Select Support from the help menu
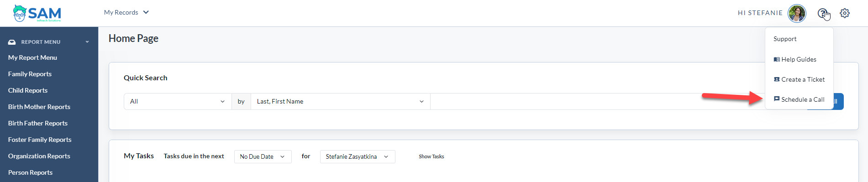The width and height of the screenshot is (868, 182). coord(785,39)
